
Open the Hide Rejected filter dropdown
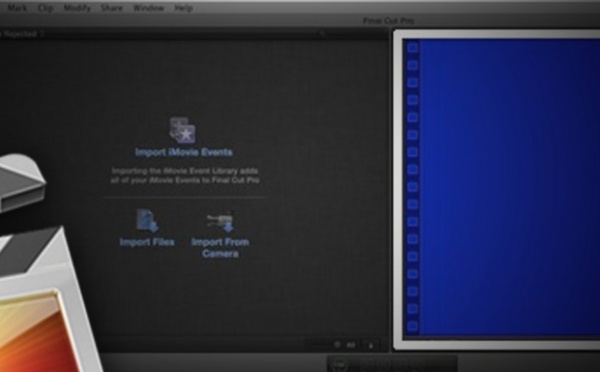22,34
